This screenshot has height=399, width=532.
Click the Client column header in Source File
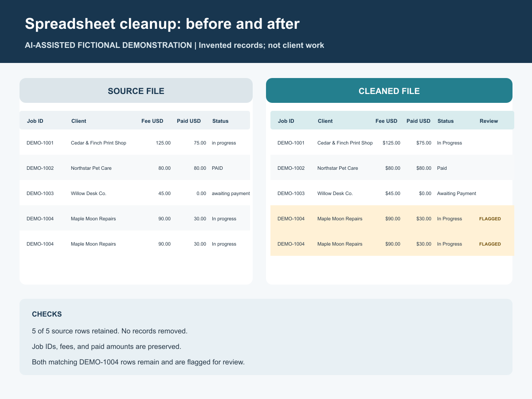point(78,121)
